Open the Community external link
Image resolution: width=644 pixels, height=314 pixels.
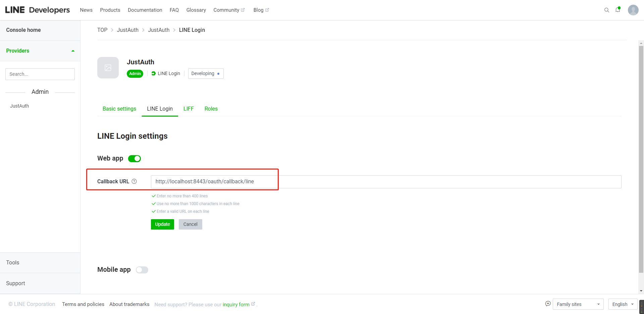coord(229,10)
